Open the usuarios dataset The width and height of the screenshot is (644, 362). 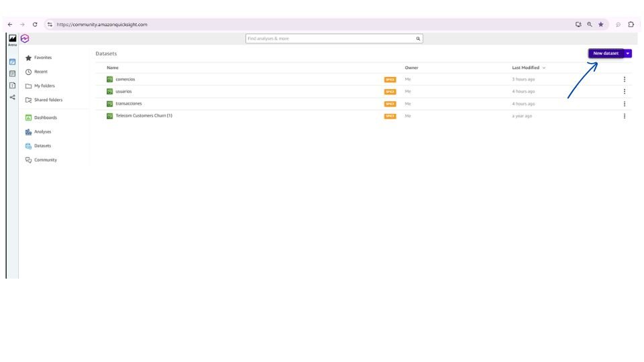pyautogui.click(x=123, y=92)
